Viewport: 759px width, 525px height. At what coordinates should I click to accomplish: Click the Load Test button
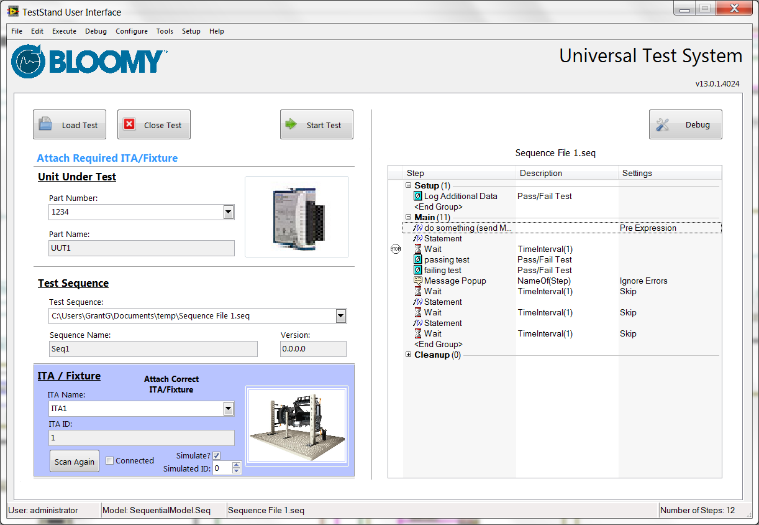coord(69,124)
